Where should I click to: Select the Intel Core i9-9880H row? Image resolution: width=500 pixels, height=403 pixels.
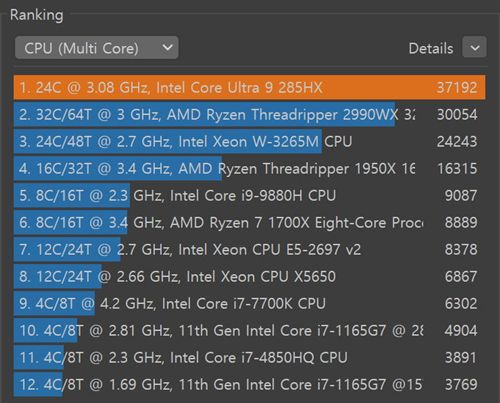[249, 196]
